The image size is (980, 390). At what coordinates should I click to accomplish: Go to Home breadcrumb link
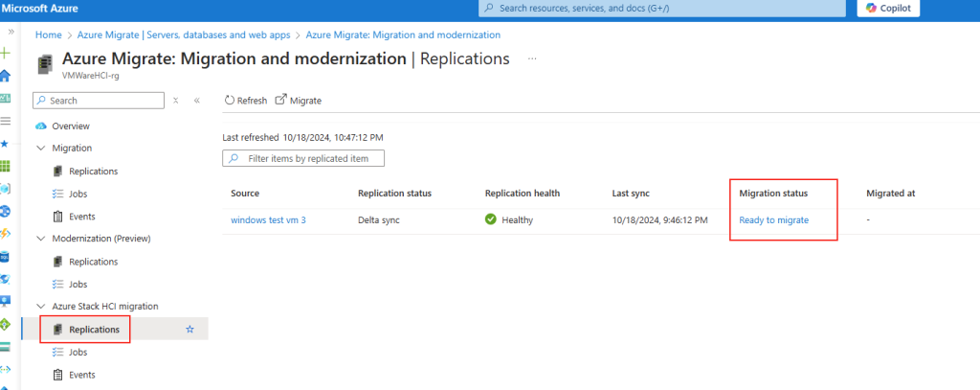[x=48, y=35]
